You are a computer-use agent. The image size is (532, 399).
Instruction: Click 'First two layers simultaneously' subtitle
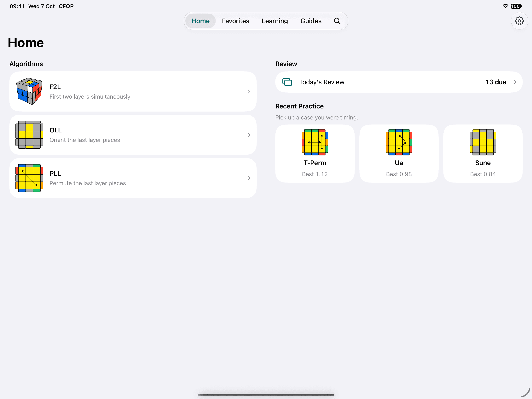pos(90,97)
